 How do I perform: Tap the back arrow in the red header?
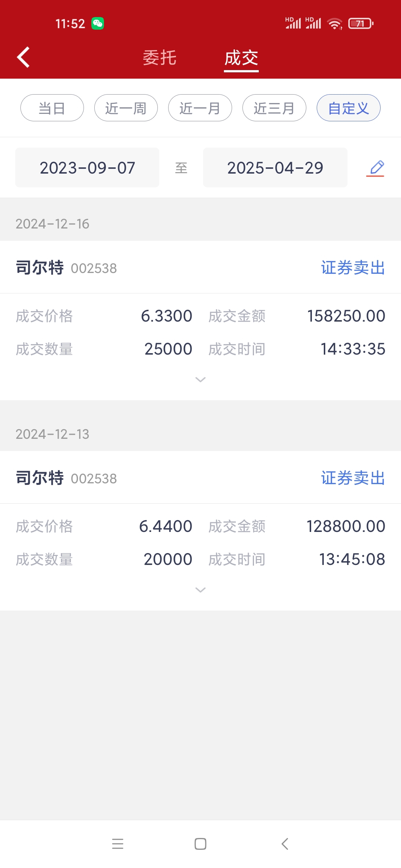(x=23, y=57)
